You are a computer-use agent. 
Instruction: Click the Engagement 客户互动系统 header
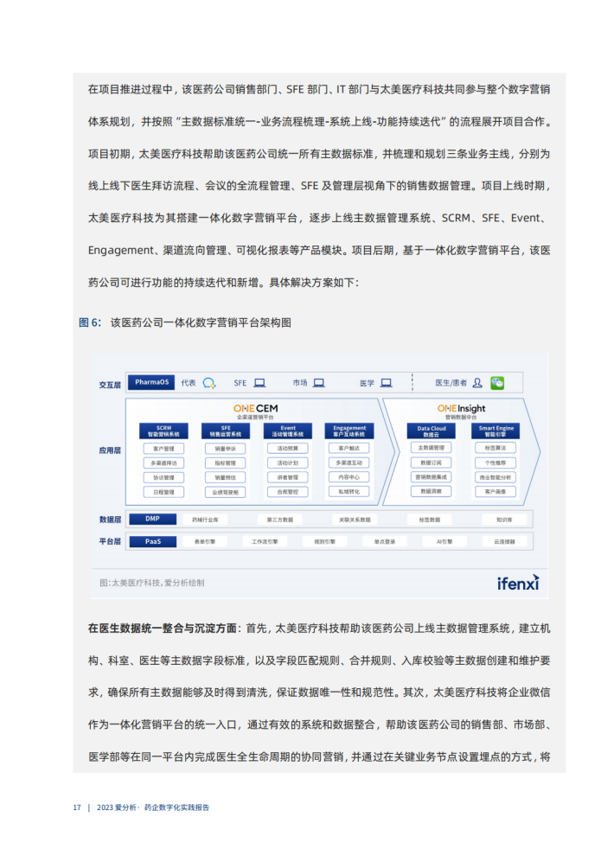pyautogui.click(x=349, y=431)
